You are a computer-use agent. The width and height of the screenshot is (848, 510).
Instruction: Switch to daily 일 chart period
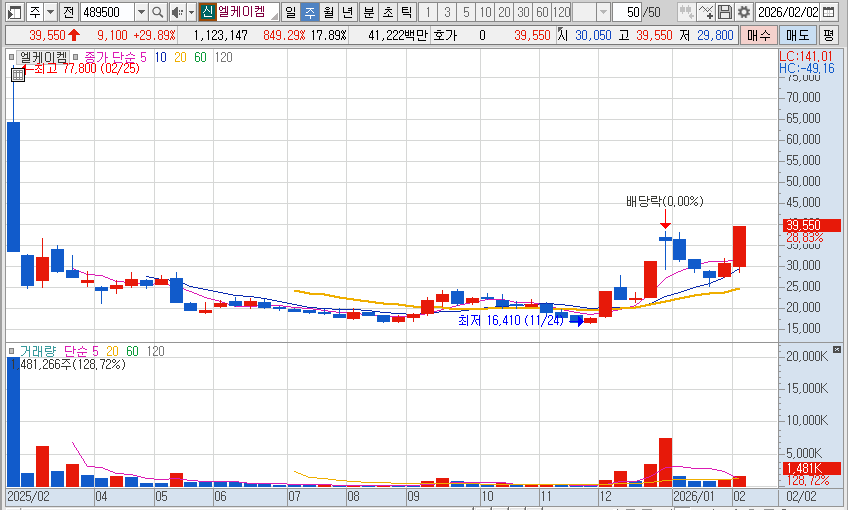pos(290,11)
